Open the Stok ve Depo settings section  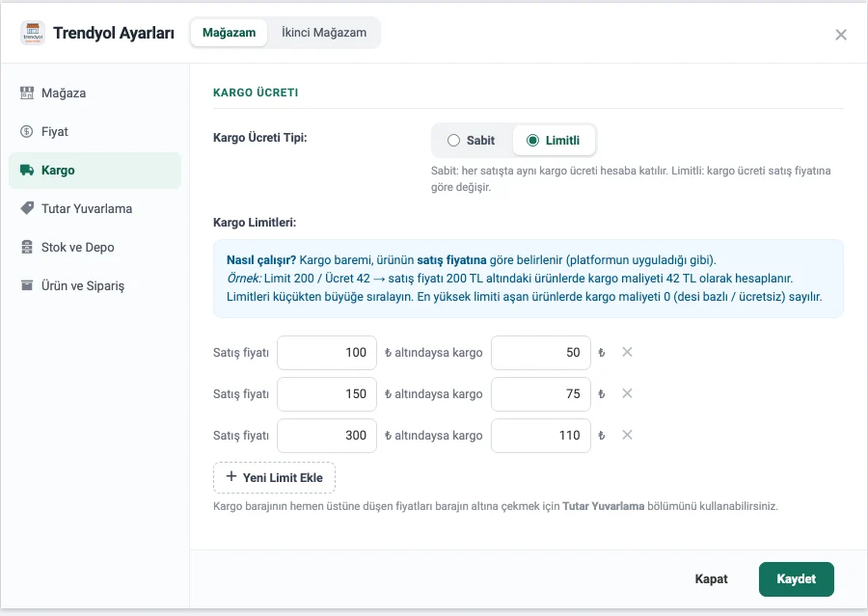pos(95,248)
